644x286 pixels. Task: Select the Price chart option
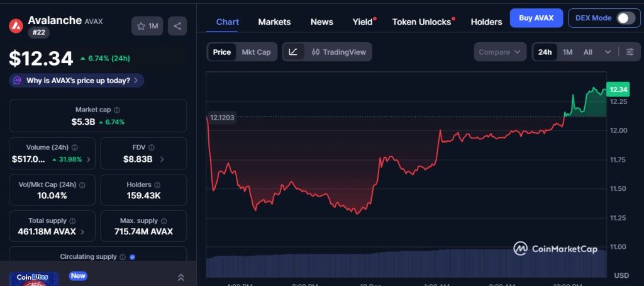pyautogui.click(x=221, y=52)
